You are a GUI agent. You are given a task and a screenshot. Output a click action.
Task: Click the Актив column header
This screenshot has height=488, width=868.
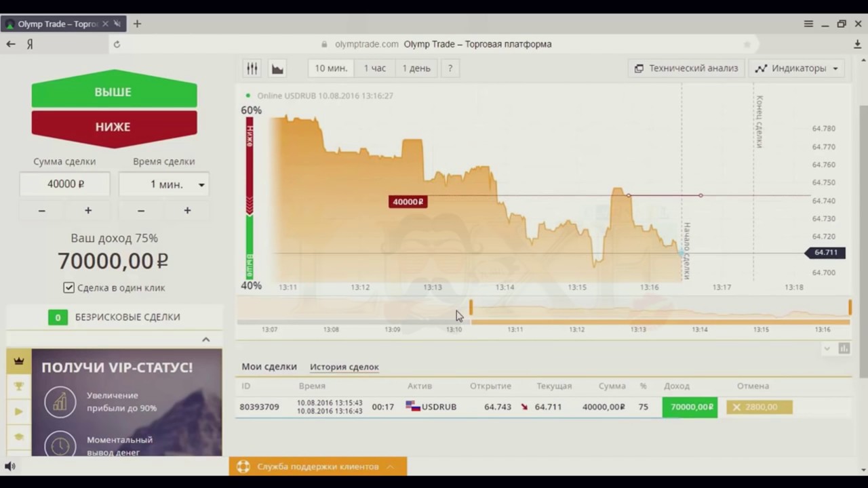[420, 386]
